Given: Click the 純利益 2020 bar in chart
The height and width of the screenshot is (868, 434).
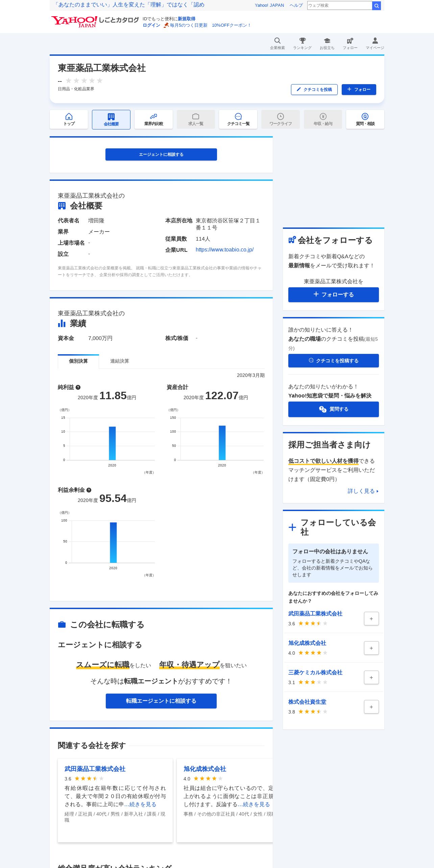Looking at the screenshot, I should [112, 443].
